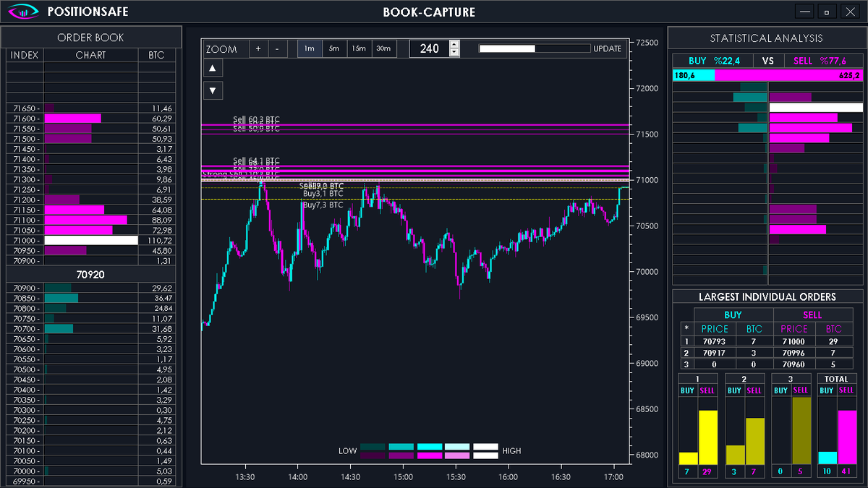Click the 70850 buy level row
This screenshot has width=868, height=488.
[90, 298]
